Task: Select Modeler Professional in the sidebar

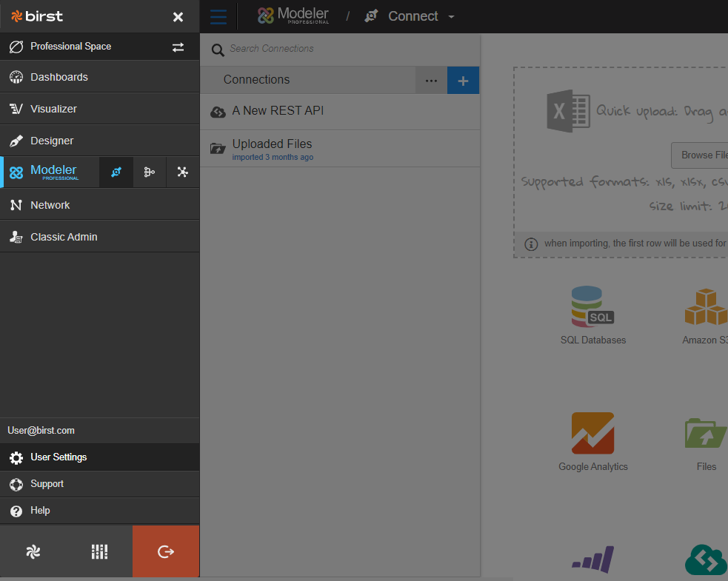Action: 50,172
